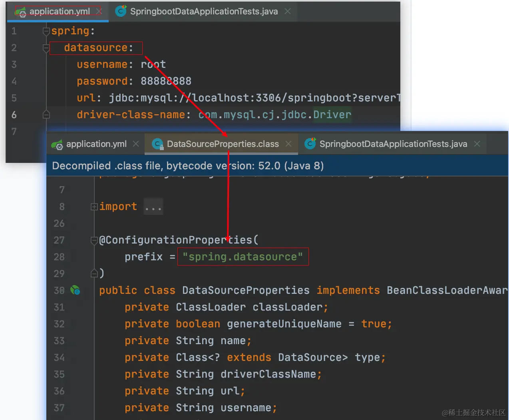Click BeanClassLoaderAware interface name
Image resolution: width=509 pixels, height=420 pixels.
pos(447,290)
